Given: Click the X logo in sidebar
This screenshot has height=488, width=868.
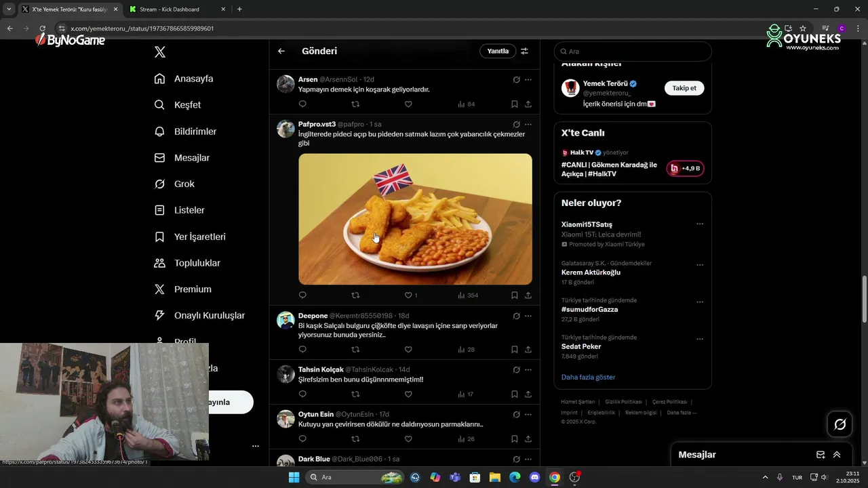Looking at the screenshot, I should point(159,52).
